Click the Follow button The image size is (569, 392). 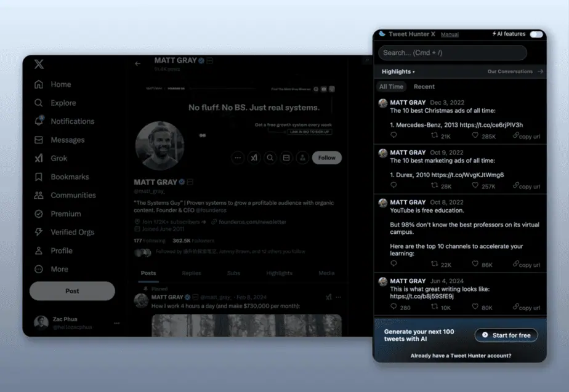pyautogui.click(x=326, y=158)
